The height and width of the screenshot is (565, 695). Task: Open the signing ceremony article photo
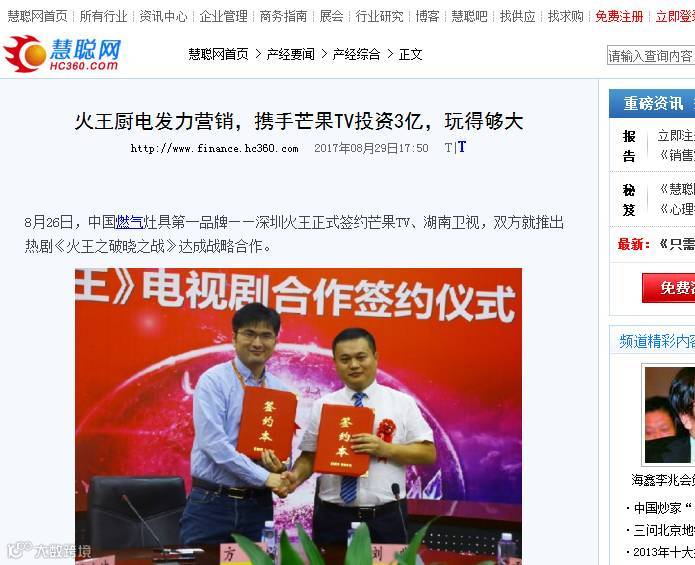point(298,416)
